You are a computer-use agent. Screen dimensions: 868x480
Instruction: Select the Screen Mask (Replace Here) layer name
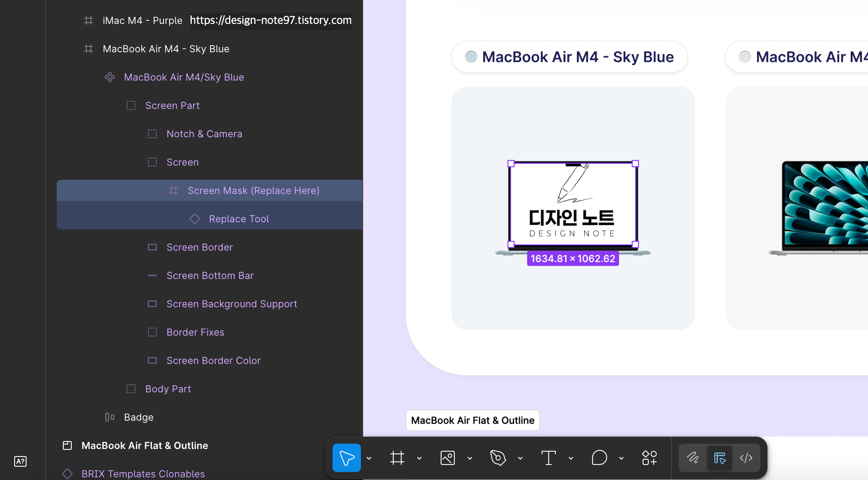pyautogui.click(x=253, y=190)
